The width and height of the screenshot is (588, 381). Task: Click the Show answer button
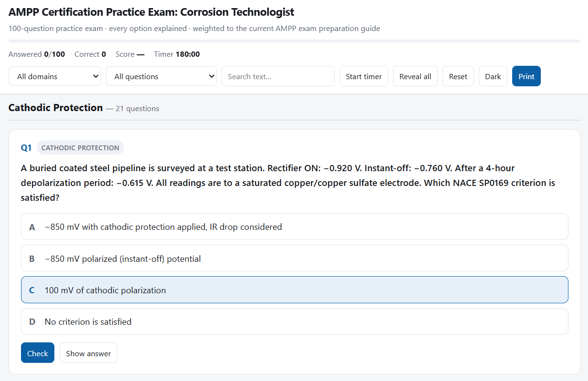click(88, 353)
